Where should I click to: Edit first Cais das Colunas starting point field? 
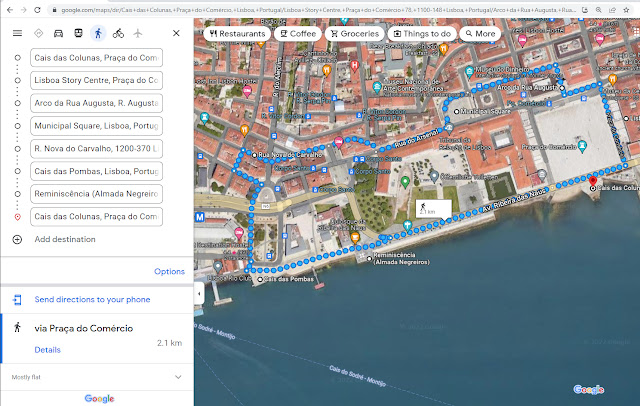click(x=96, y=58)
